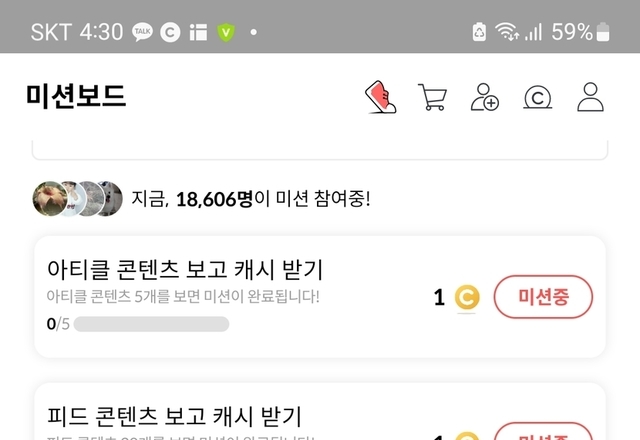
Task: Open the cash coin icon in header
Action: (x=538, y=97)
